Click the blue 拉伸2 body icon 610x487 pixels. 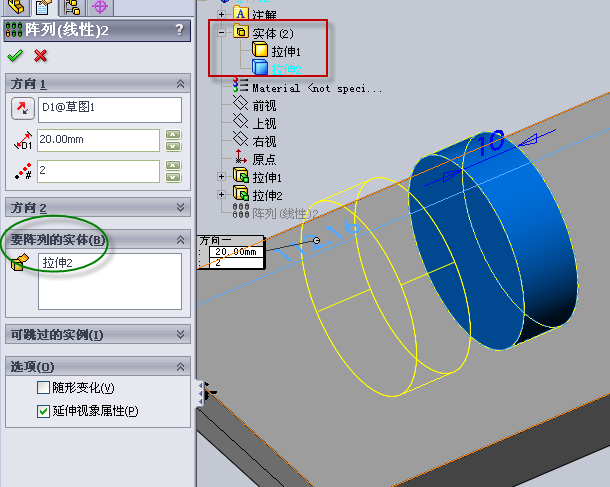coord(260,67)
